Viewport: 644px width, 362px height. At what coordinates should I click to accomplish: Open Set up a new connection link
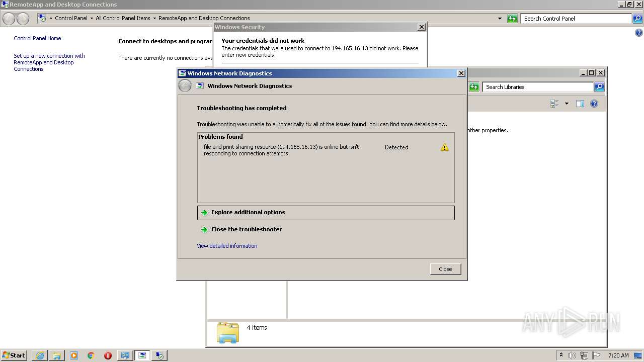tap(49, 62)
